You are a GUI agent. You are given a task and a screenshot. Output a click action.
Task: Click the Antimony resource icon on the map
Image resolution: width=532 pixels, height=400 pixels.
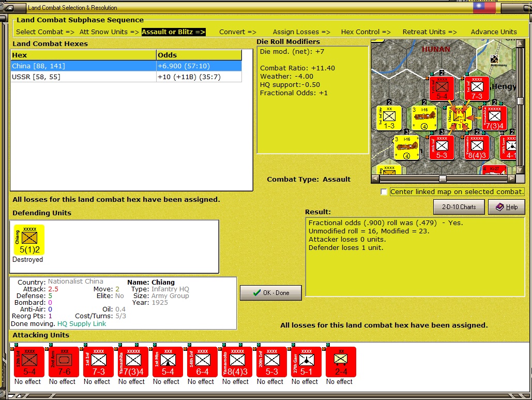(x=495, y=59)
